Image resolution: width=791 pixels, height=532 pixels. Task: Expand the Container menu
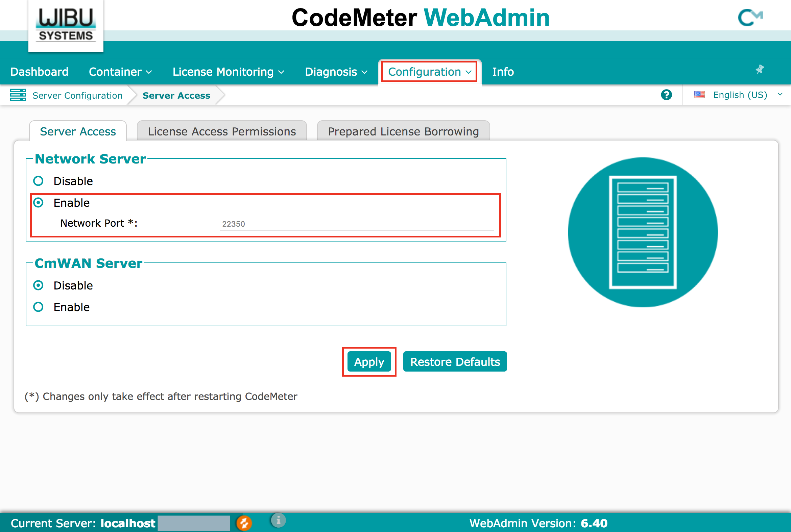pyautogui.click(x=120, y=72)
